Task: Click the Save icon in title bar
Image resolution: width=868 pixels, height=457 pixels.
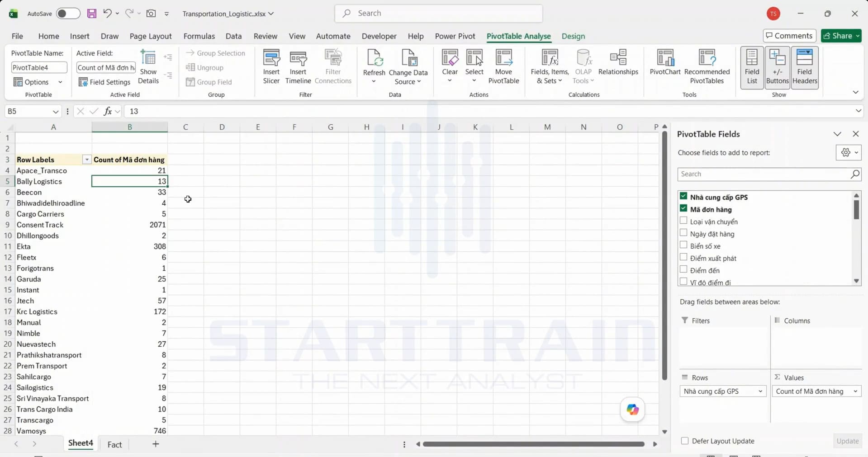Action: click(92, 14)
